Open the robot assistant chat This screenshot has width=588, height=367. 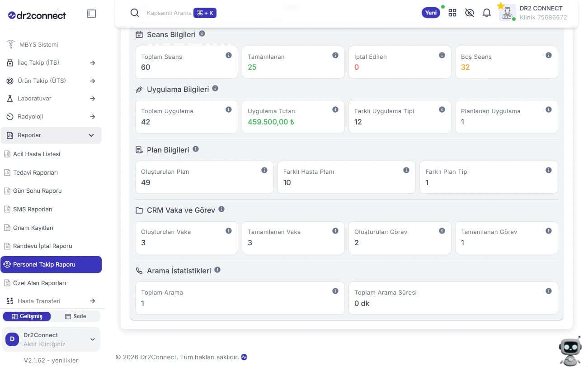(570, 351)
